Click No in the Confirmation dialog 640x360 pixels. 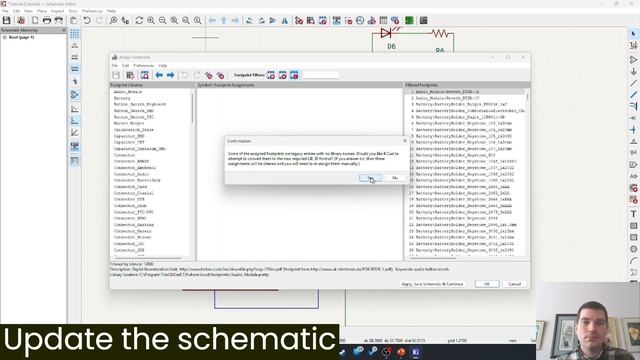point(395,178)
